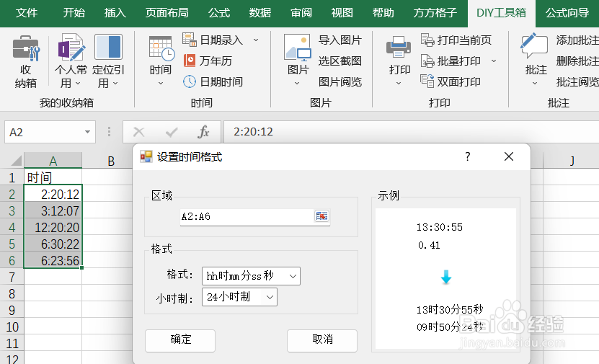This screenshot has width=599, height=364.
Task: Expand the 日期录入 dropdown arrow
Action: 256,40
